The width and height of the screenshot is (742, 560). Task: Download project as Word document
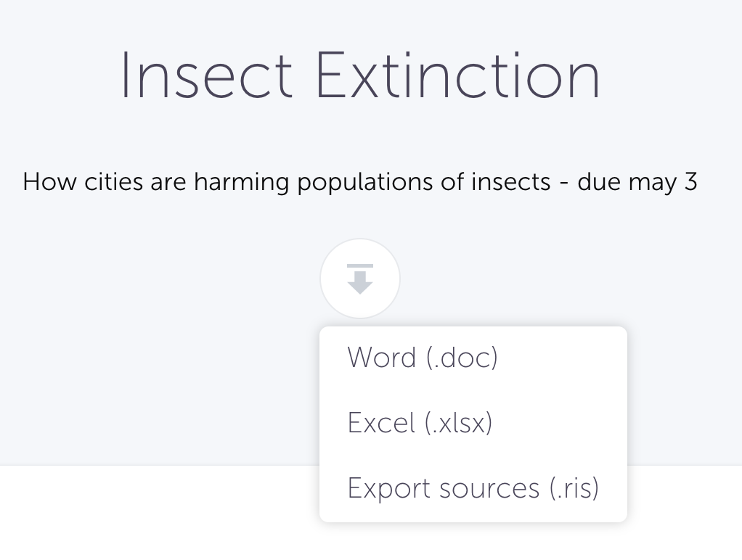coord(473,357)
